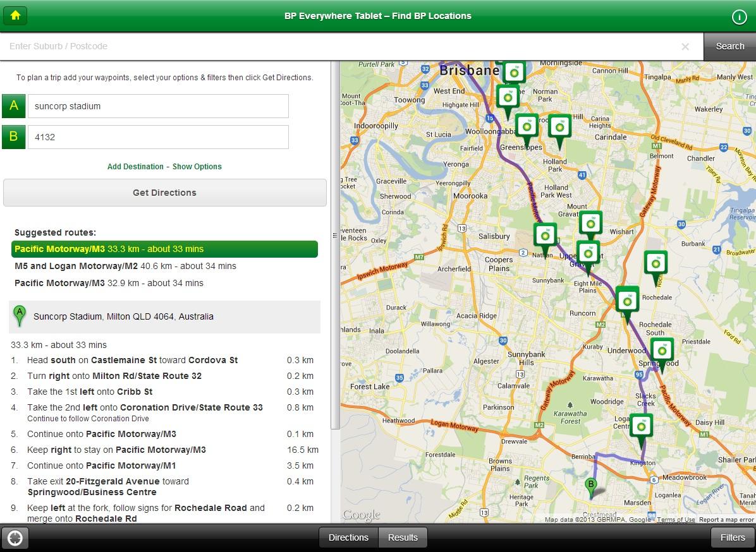Viewport: 756px width, 552px height.
Task: Click BP marker near Mount Gravatt
Action: (590, 224)
